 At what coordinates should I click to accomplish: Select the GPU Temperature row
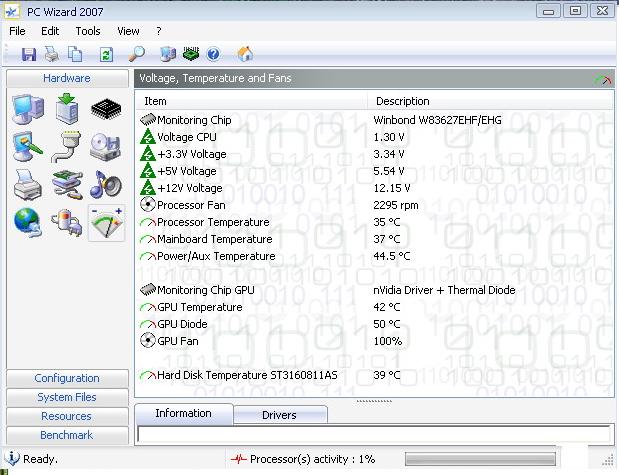pyautogui.click(x=374, y=307)
